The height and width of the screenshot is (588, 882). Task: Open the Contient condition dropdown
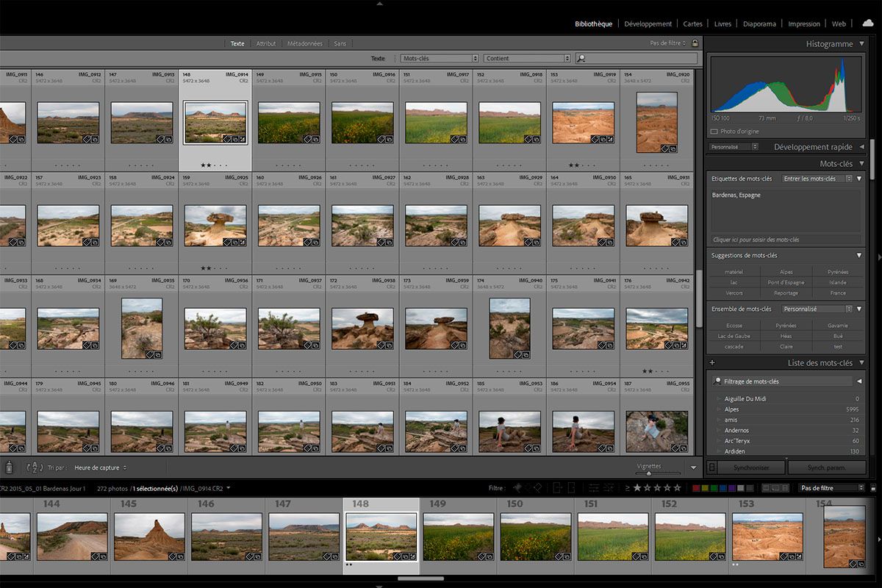coord(528,57)
